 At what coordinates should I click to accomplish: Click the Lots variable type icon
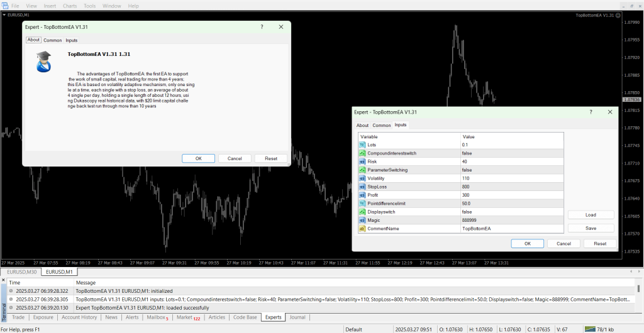tap(362, 145)
